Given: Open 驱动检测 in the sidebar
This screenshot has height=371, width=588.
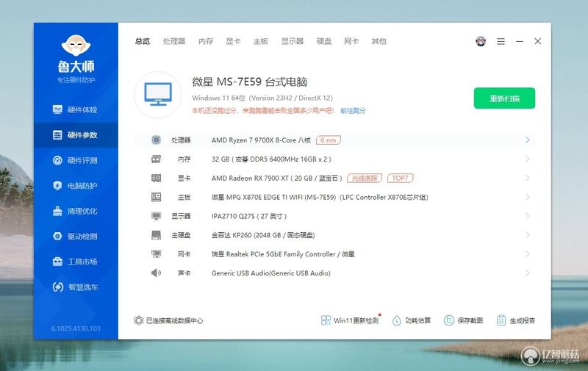Looking at the screenshot, I should tap(76, 237).
